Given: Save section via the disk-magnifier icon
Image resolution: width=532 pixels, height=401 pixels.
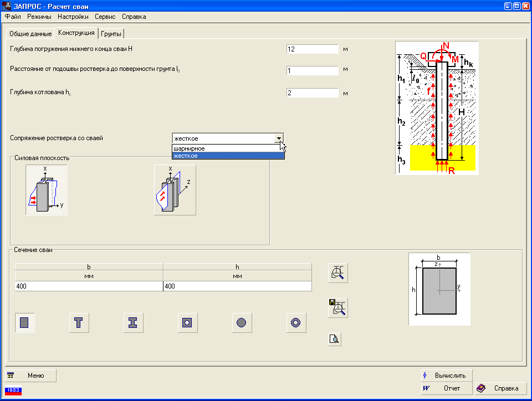Looking at the screenshot, I should 337,308.
